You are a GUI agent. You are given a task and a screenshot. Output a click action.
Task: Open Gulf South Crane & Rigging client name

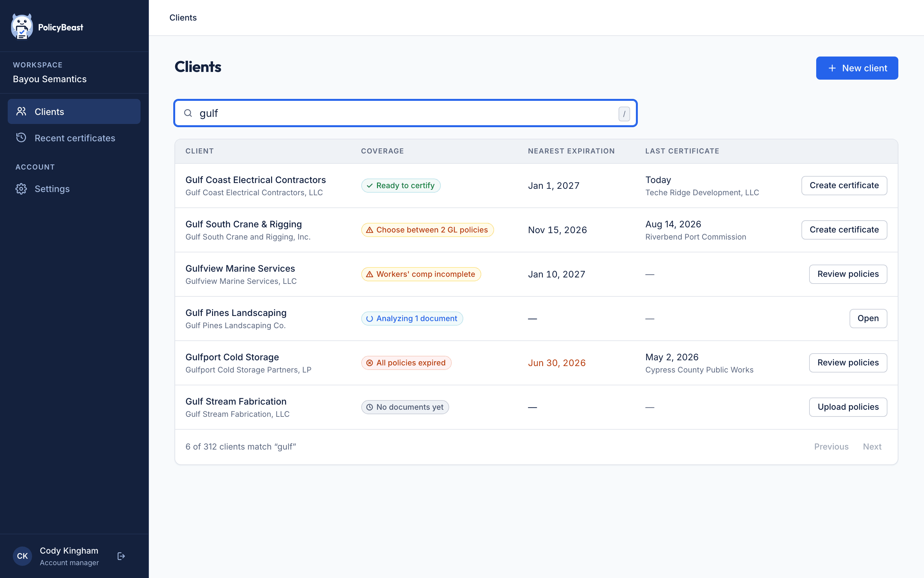[x=244, y=224]
